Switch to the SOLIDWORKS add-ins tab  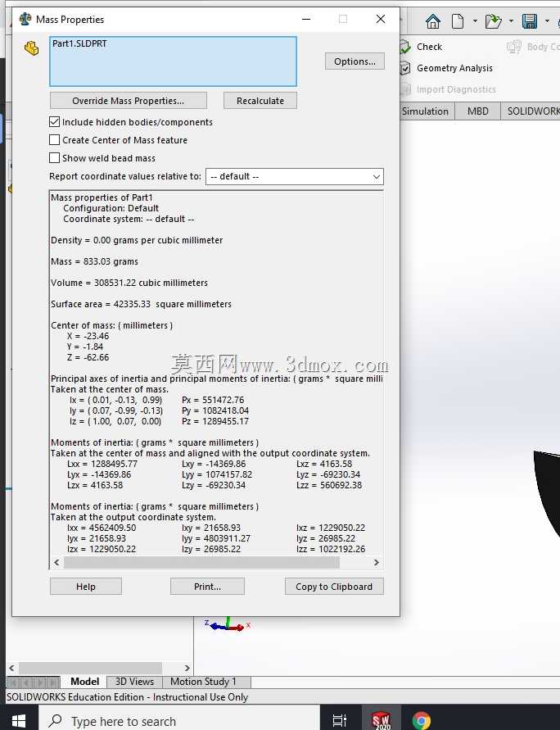532,111
